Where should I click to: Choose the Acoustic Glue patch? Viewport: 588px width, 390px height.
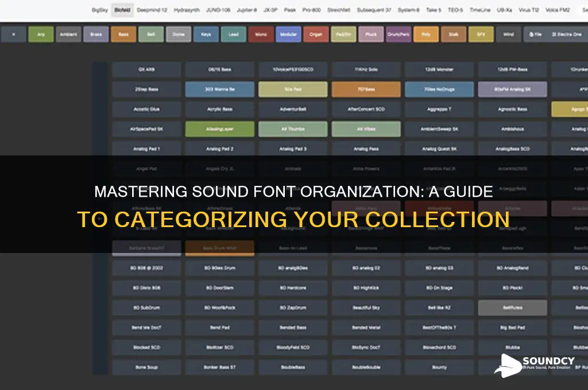point(146,110)
